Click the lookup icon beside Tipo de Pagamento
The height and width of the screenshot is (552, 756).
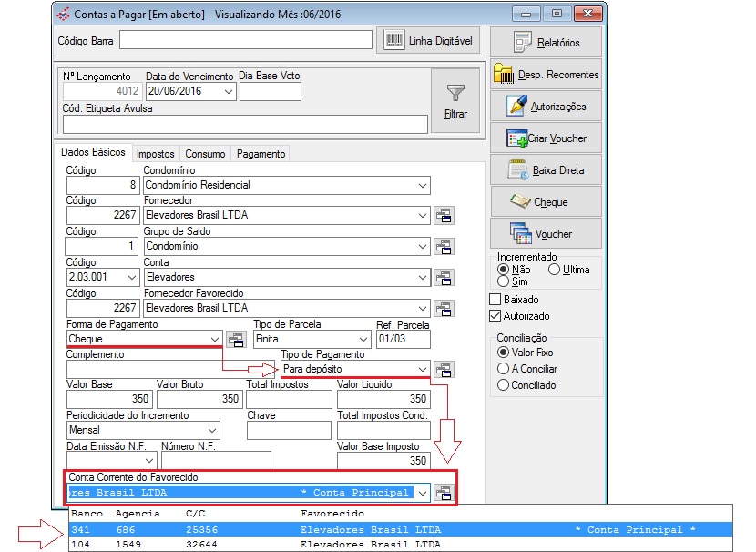pyautogui.click(x=444, y=370)
